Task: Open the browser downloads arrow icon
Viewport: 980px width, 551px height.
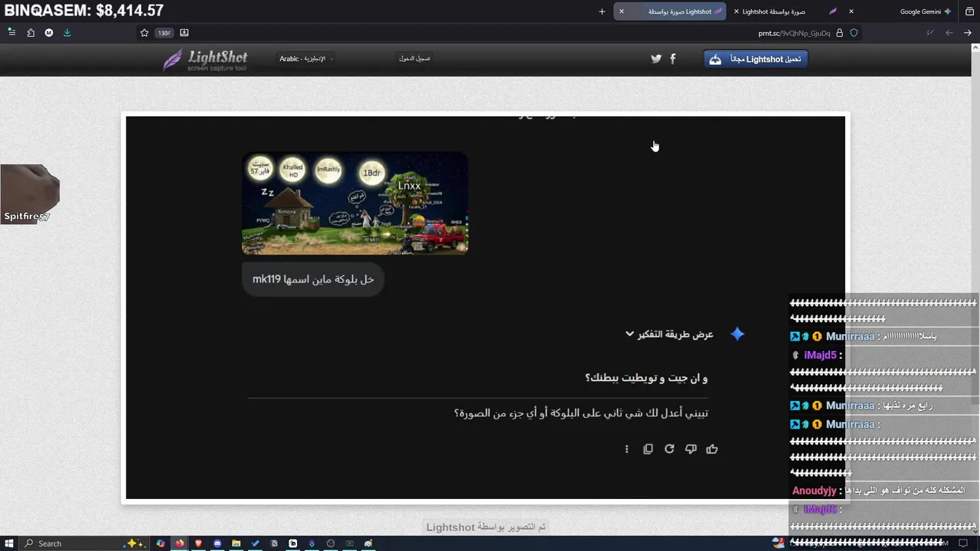Action: pos(67,33)
